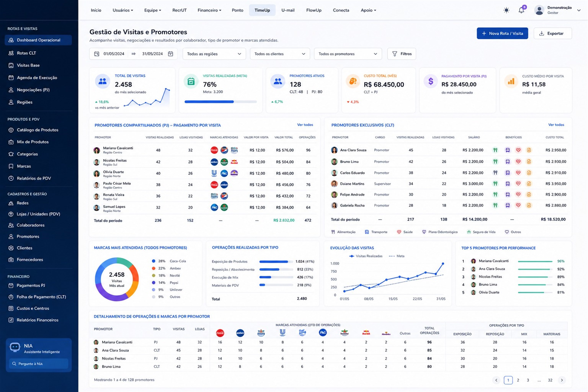Click Ver todos in Promotores Exclusivos panel
This screenshot has width=588, height=392.
pyautogui.click(x=556, y=125)
